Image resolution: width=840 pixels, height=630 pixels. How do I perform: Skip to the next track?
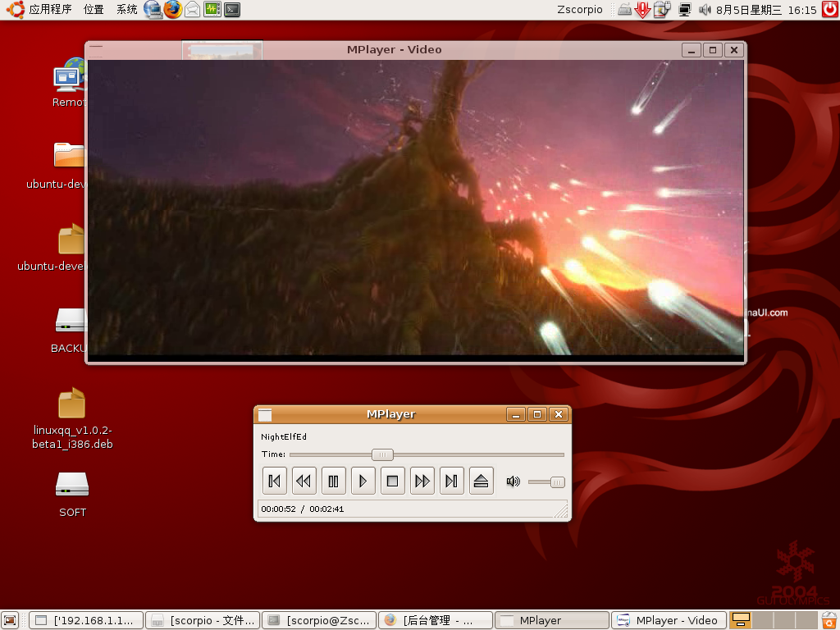[451, 481]
